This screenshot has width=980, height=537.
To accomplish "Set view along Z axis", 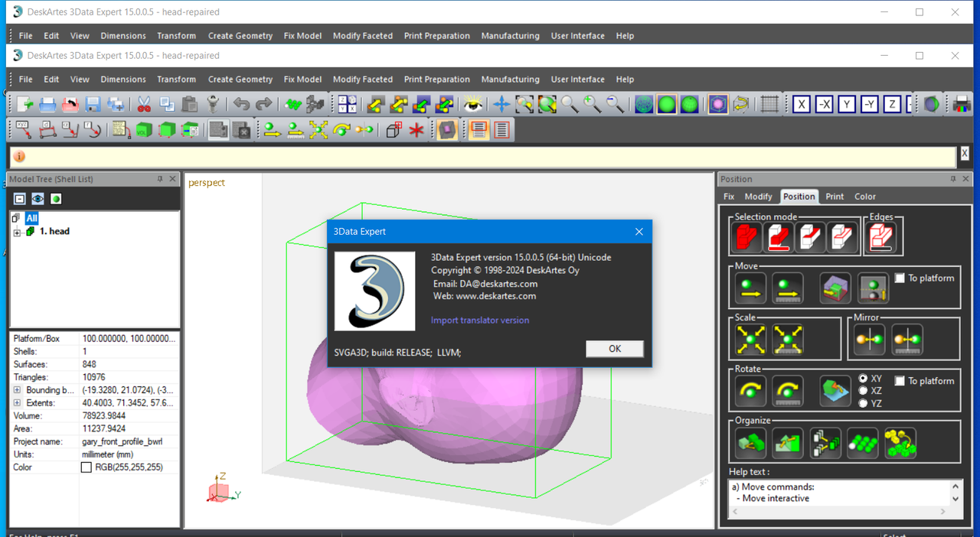I will tap(893, 105).
